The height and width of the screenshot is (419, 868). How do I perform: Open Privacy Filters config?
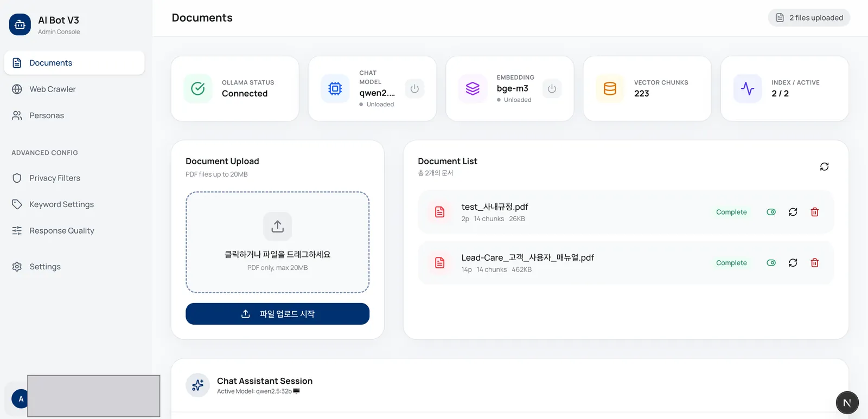click(74, 178)
